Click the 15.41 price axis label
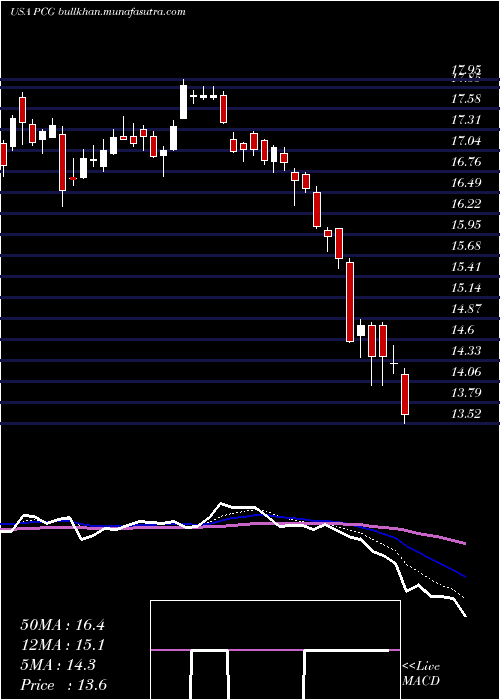 point(466,267)
